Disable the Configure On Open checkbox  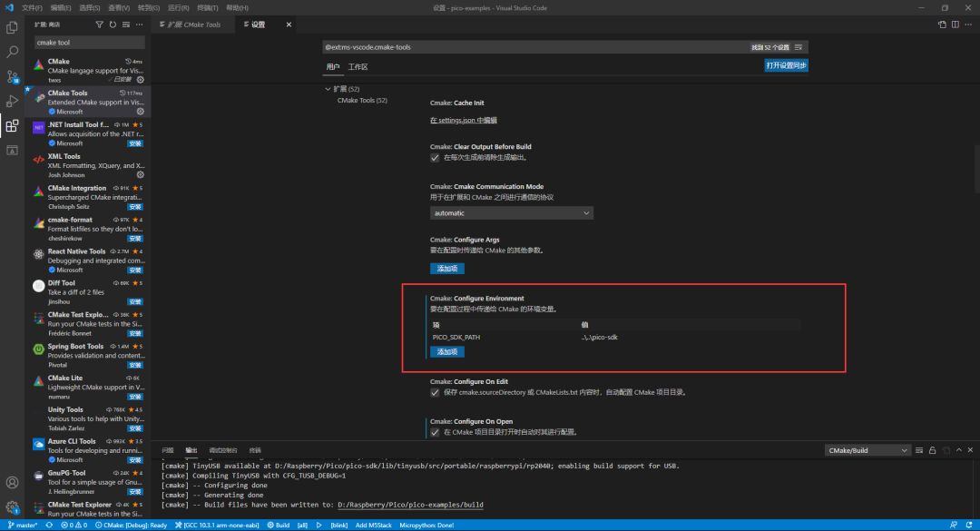click(x=435, y=432)
